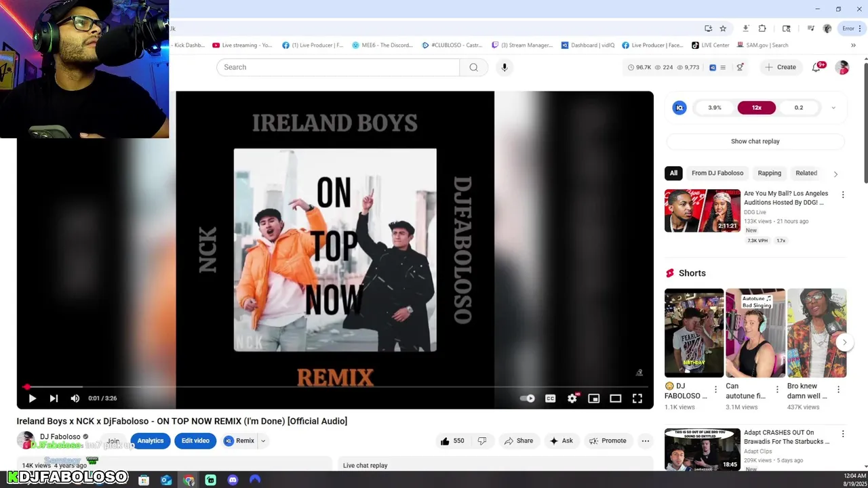Select the All filter chip
The height and width of the screenshot is (488, 868).
(x=673, y=173)
